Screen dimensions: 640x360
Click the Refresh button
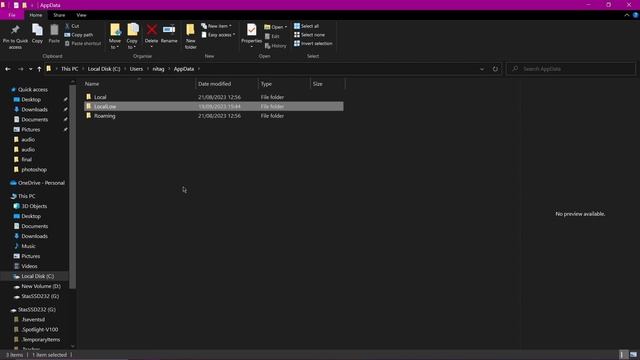click(495, 69)
